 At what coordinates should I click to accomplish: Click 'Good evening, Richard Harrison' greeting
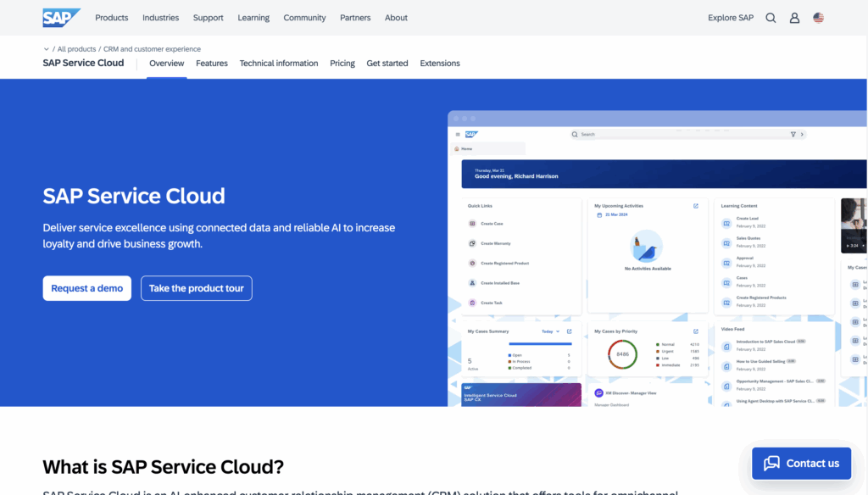click(516, 176)
